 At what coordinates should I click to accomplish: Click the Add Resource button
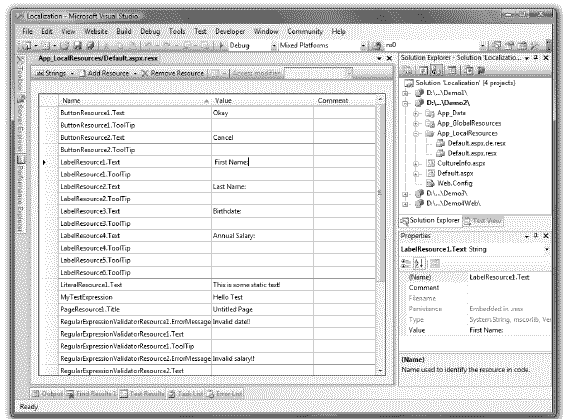pyautogui.click(x=104, y=73)
